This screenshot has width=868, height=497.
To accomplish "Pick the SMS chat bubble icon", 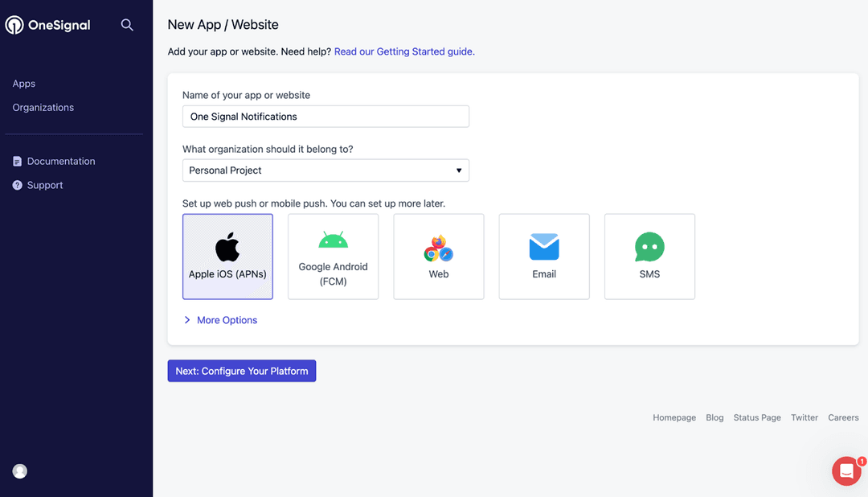I will [x=649, y=247].
